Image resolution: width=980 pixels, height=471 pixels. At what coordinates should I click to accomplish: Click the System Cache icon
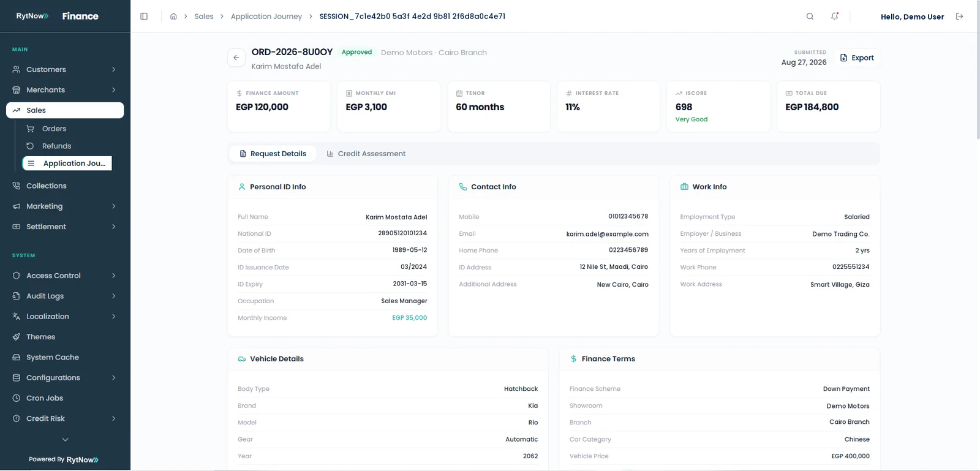(17, 357)
